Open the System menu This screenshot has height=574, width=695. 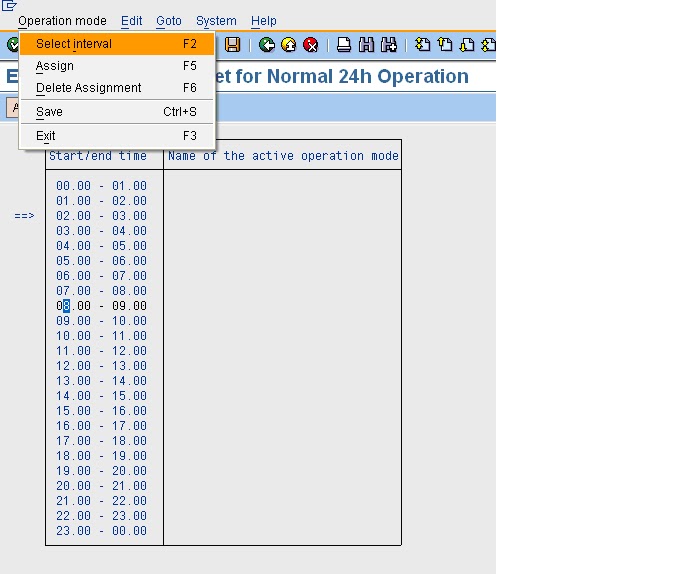(x=216, y=21)
